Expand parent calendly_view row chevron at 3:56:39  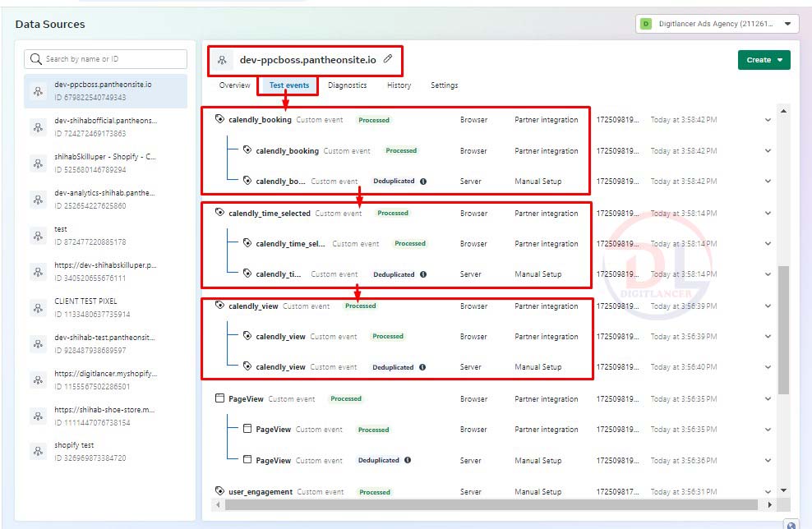[x=768, y=306]
